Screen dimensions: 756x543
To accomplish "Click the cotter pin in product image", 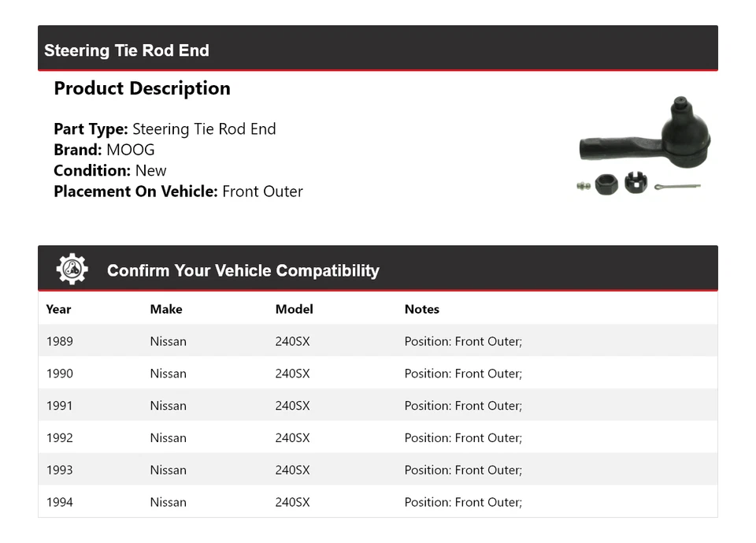I will click(676, 186).
